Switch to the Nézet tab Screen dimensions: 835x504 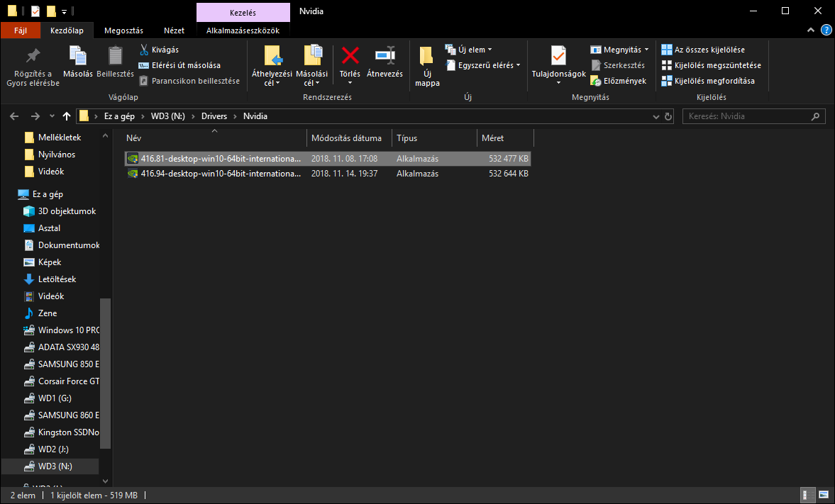click(x=174, y=30)
